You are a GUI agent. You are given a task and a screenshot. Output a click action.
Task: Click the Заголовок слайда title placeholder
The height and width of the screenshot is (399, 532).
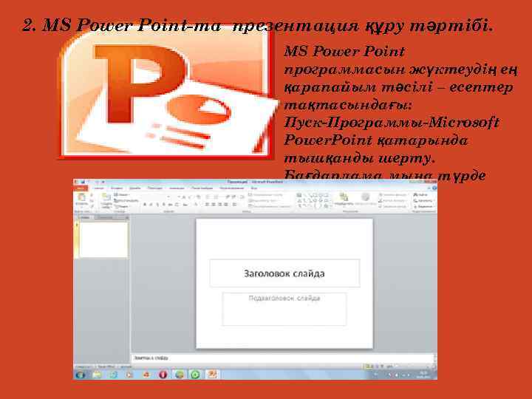(x=284, y=273)
